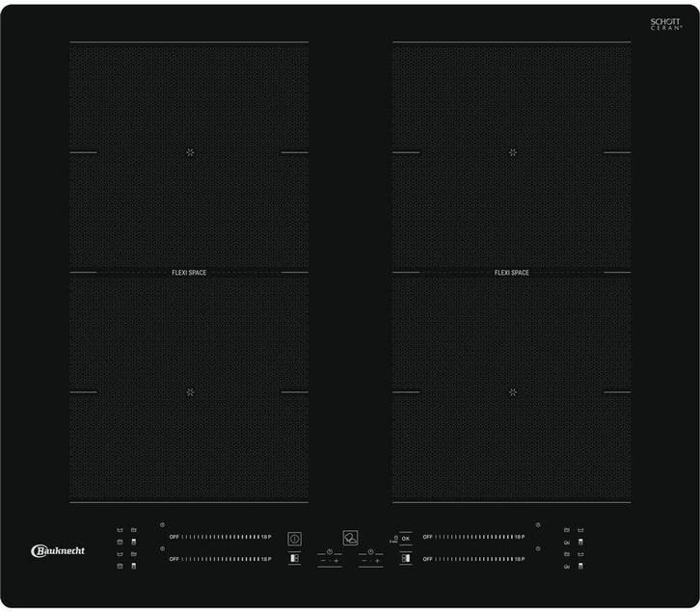Tap OFF on the upper-left slider
The height and width of the screenshot is (612, 700).
[x=175, y=537]
